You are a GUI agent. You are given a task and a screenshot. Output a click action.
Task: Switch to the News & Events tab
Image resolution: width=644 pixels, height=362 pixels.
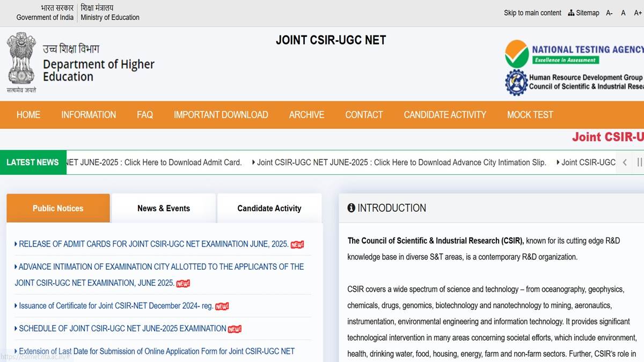(x=164, y=208)
